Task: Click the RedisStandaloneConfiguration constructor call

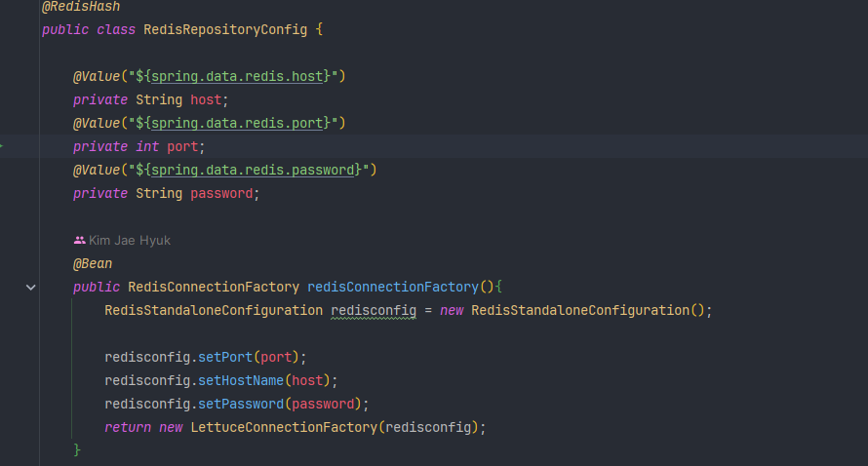Action: 580,310
